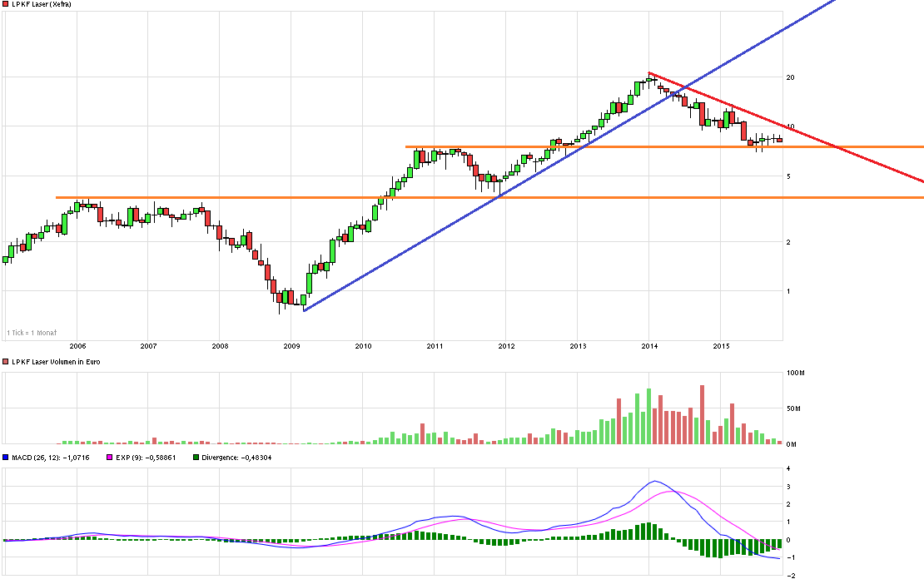Click MACD axis value 4
This screenshot has width=924, height=584.
[x=788, y=469]
